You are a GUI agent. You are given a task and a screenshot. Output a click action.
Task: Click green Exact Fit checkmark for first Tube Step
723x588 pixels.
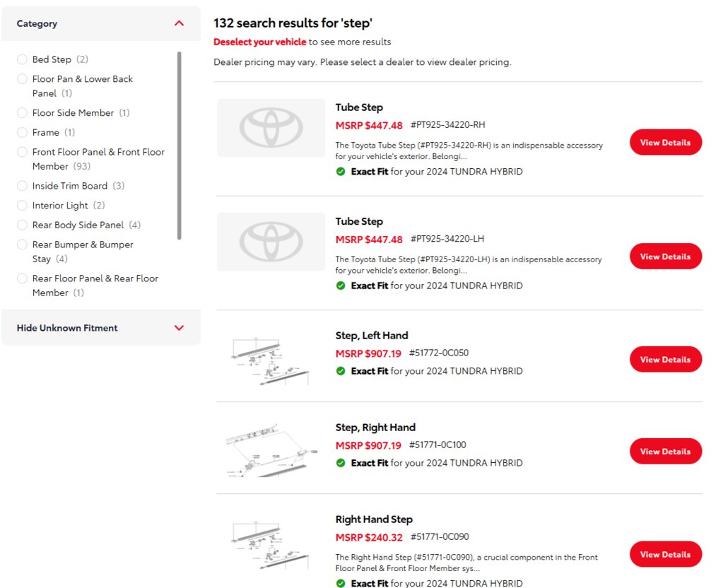[x=341, y=172]
